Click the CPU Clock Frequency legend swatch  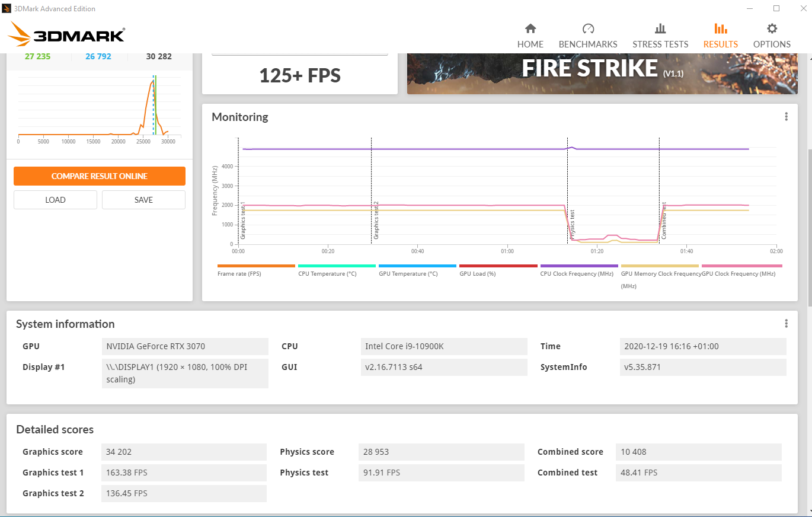pos(579,266)
